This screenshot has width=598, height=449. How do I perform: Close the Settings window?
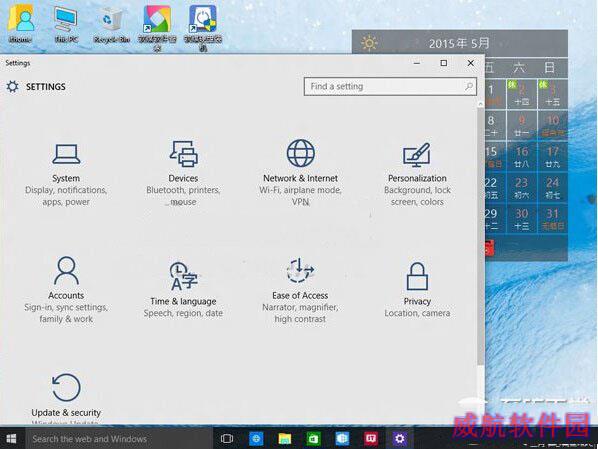tap(471, 63)
